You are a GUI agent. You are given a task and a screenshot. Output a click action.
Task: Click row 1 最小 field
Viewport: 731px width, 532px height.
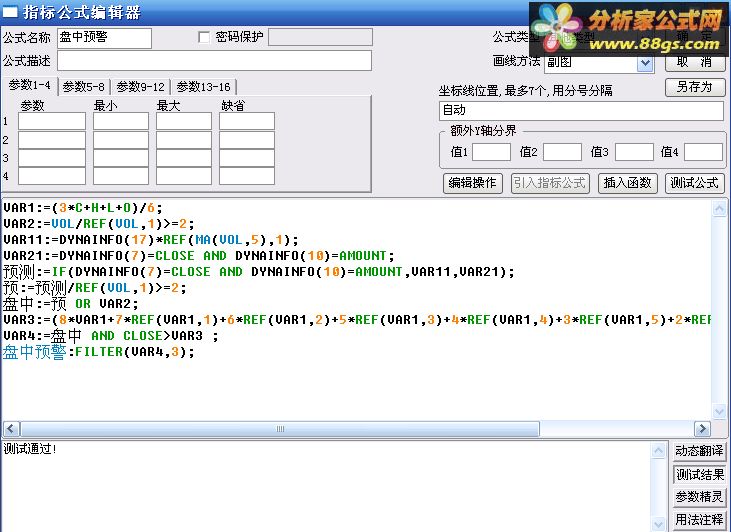pos(121,121)
